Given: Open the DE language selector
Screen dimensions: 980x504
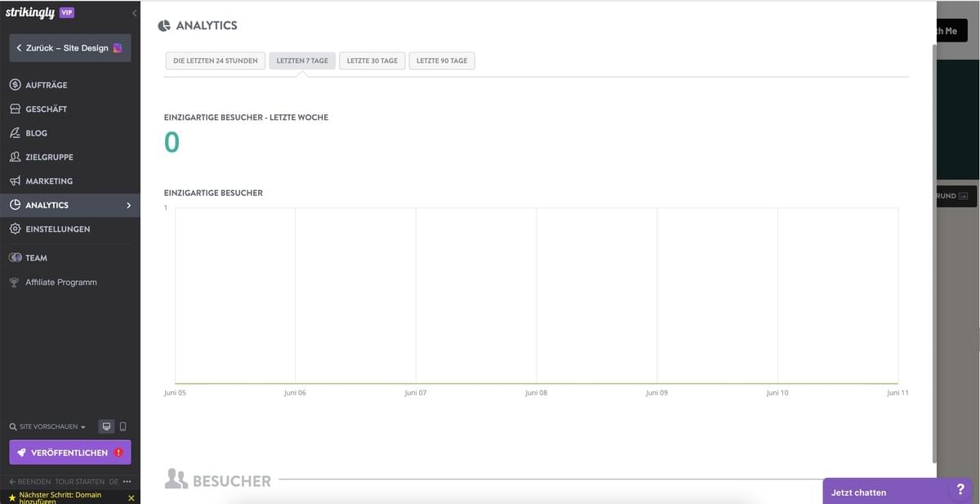Looking at the screenshot, I should click(114, 482).
